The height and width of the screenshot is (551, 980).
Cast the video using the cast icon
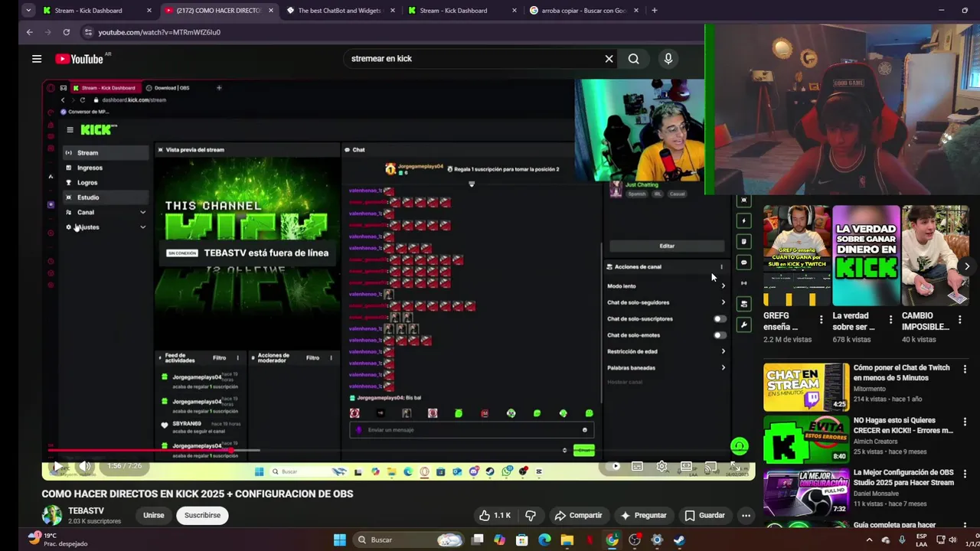click(710, 466)
